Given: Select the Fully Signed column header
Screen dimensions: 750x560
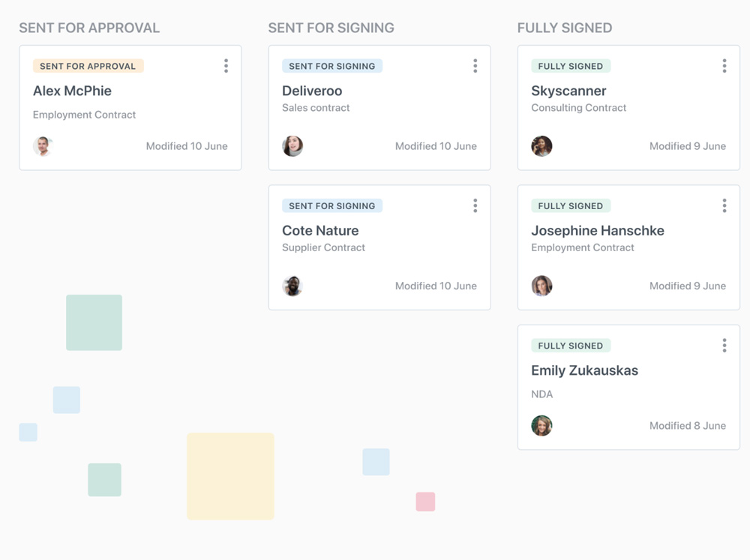Looking at the screenshot, I should pyautogui.click(x=565, y=28).
